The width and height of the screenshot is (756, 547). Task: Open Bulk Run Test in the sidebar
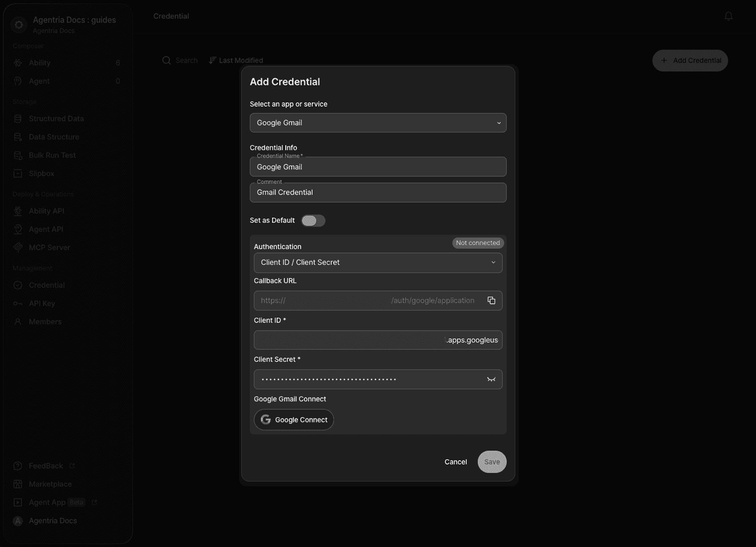pos(68,155)
